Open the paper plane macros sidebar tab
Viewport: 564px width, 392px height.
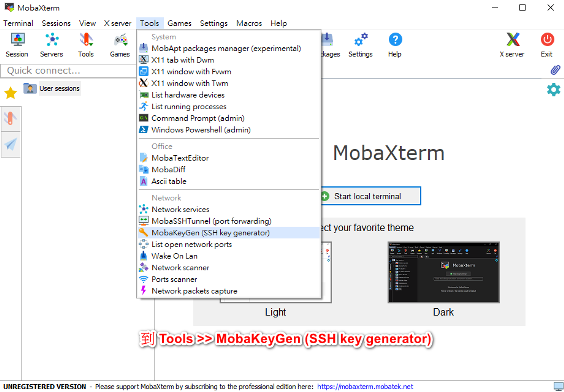(11, 144)
